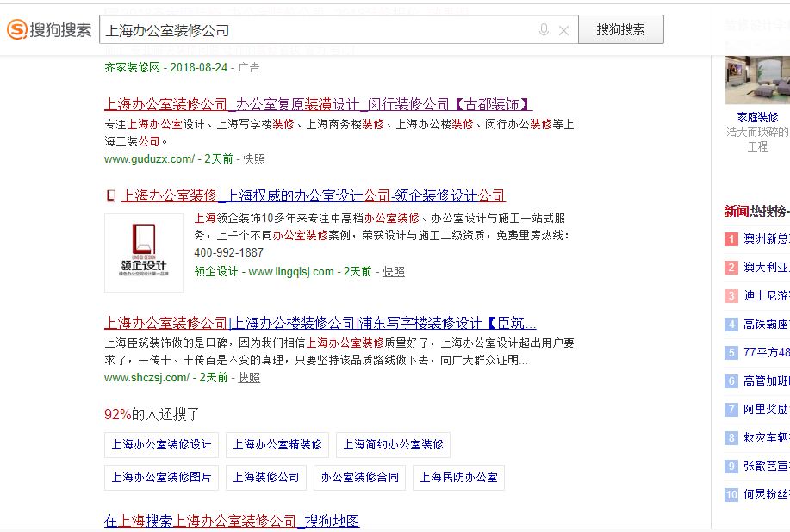This screenshot has height=532, width=790.
Task: Open hot news item 4 高铁霸座
Action: pyautogui.click(x=767, y=325)
